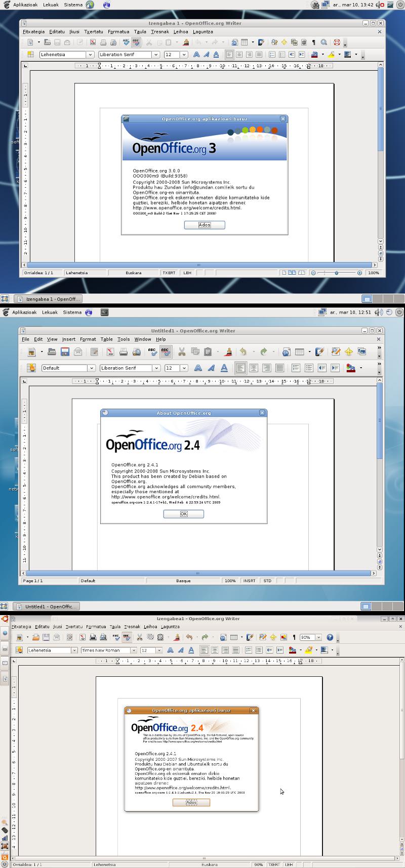Open Tools menu in Untitled1 window
The width and height of the screenshot is (405, 868).
coord(124,339)
